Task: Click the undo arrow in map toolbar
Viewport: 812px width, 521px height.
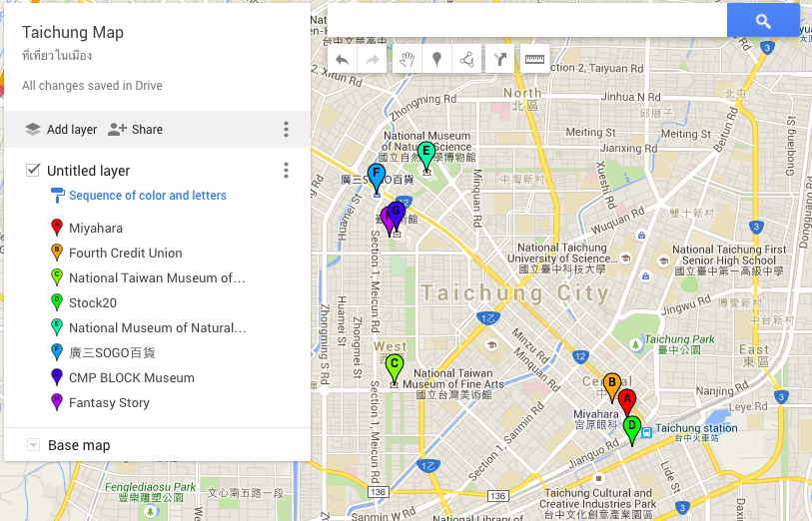Action: (343, 60)
